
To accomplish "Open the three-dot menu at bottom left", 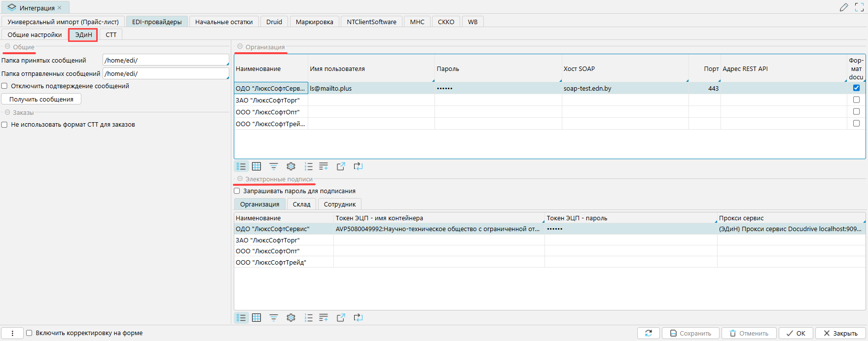I will 12,333.
